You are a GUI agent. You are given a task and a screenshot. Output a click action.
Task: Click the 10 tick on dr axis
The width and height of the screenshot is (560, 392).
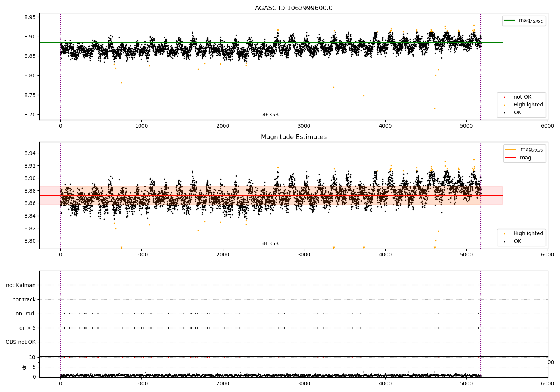pyautogui.click(x=32, y=357)
